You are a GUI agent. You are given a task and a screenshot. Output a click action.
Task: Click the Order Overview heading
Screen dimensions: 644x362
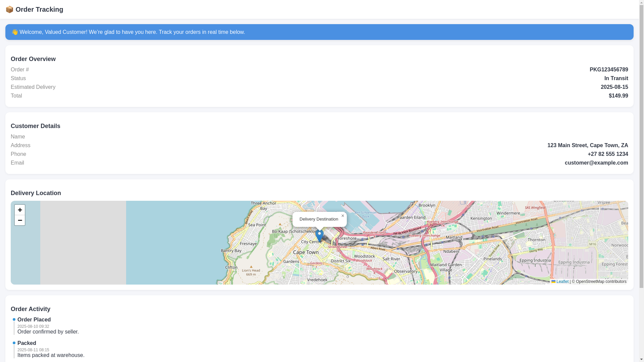tap(33, 59)
